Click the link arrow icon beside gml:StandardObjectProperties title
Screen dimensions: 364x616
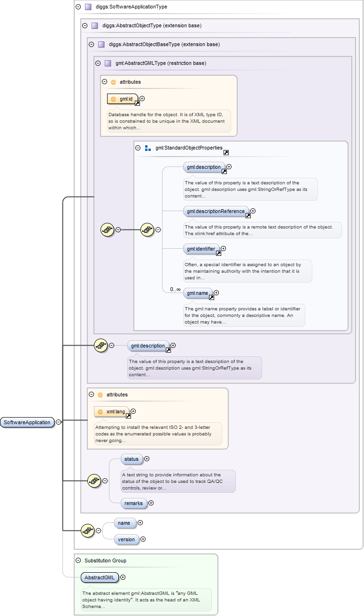coord(226,152)
